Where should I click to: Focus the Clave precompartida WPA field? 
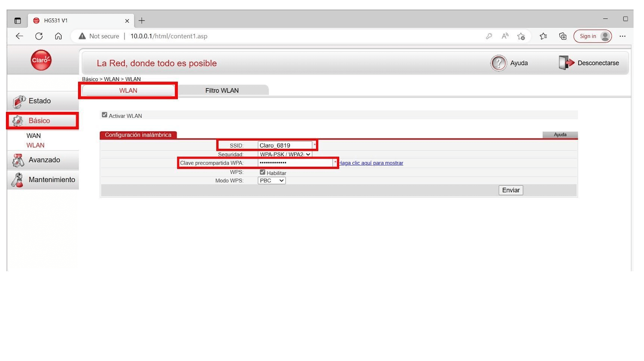click(x=295, y=163)
